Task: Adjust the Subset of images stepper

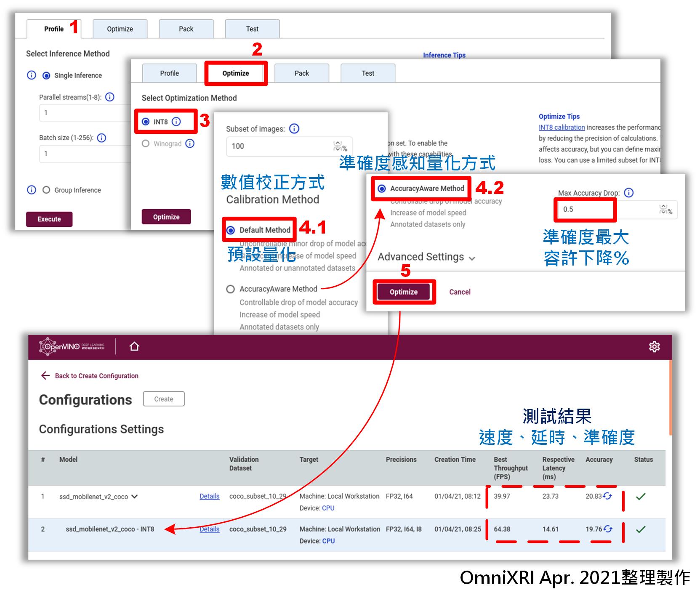Action: [338, 146]
